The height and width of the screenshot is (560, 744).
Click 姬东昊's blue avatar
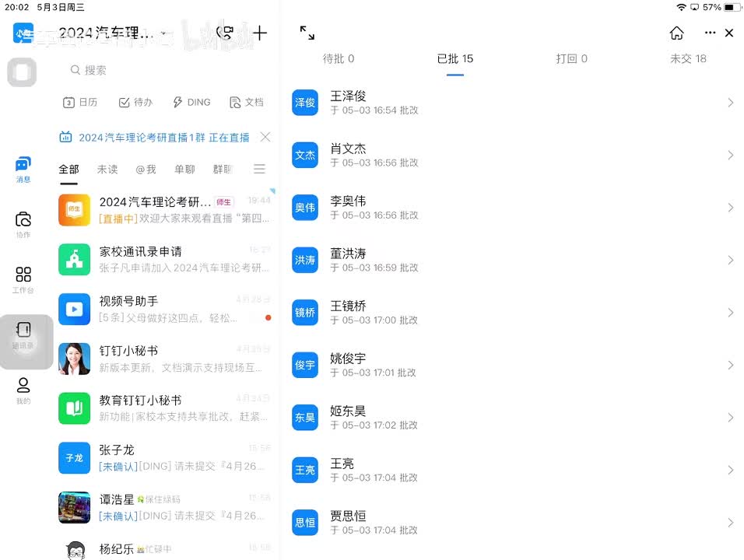304,417
